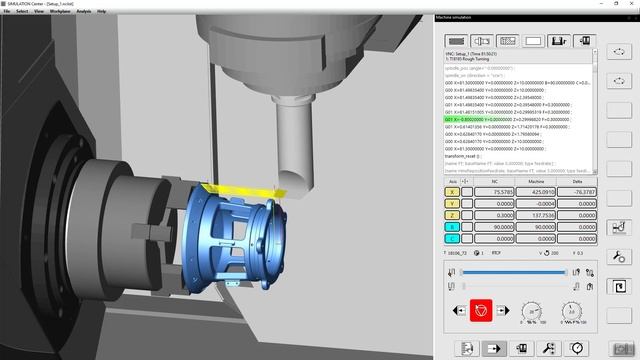This screenshot has width=640, height=360.
Task: Click Z axis Machine value 137.7536
Action: pos(536,215)
